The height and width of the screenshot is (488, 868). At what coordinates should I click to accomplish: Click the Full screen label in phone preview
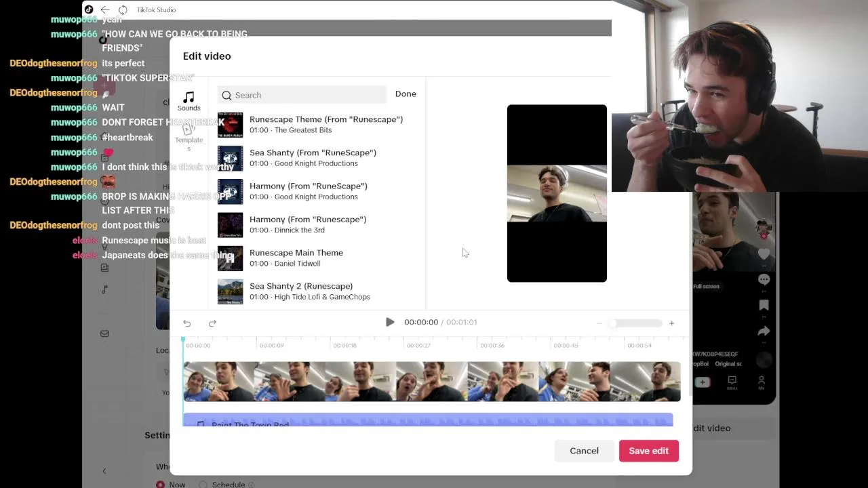(706, 286)
